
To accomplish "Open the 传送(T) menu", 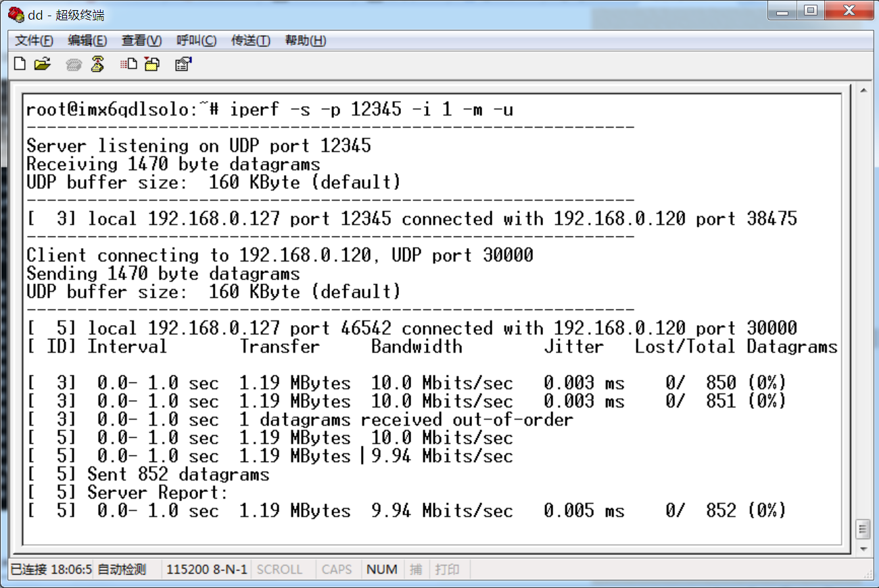I will pos(251,41).
